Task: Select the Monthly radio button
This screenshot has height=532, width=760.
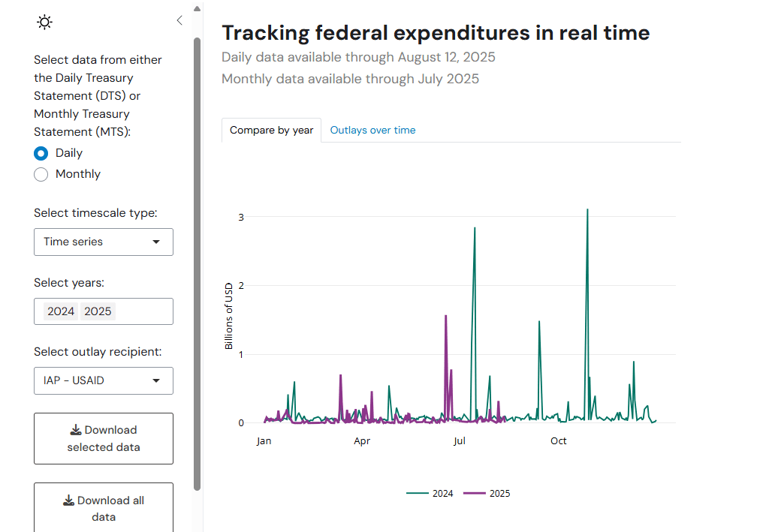Action: [x=41, y=174]
